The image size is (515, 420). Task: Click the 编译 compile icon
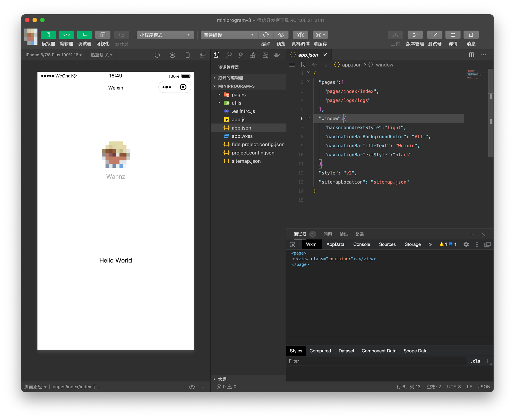[266, 35]
